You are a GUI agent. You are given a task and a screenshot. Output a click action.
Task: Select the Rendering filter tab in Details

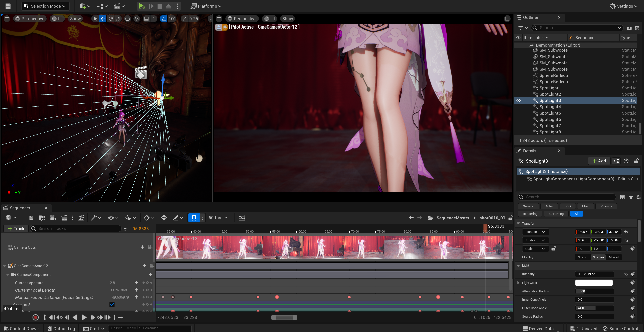pyautogui.click(x=530, y=214)
